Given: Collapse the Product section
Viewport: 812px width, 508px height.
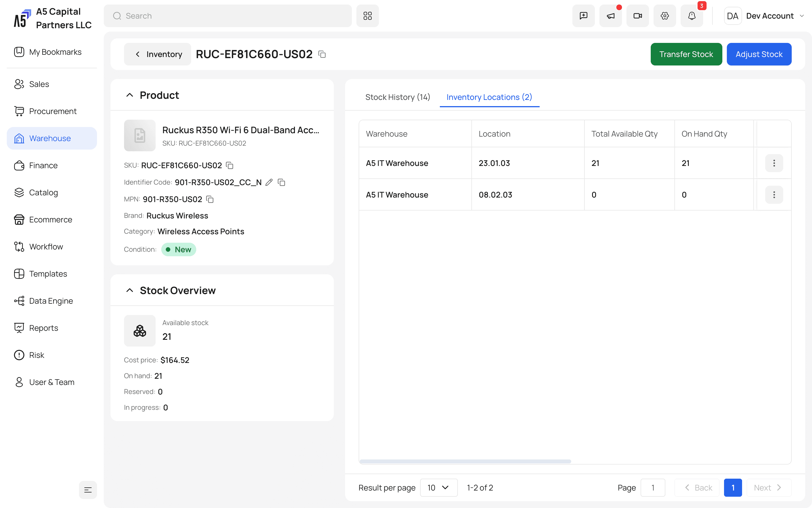Looking at the screenshot, I should pos(129,95).
